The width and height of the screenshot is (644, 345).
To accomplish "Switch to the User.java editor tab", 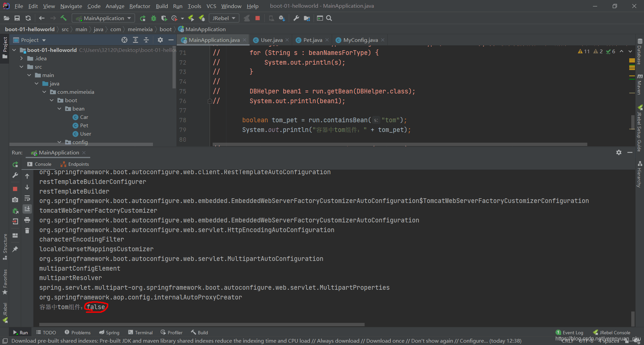I will tap(271, 40).
